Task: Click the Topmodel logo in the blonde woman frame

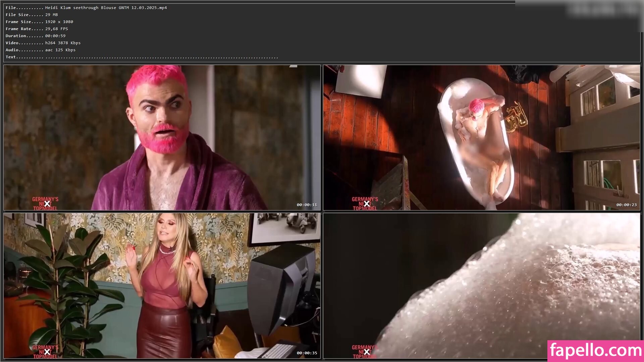Action: coord(45,352)
